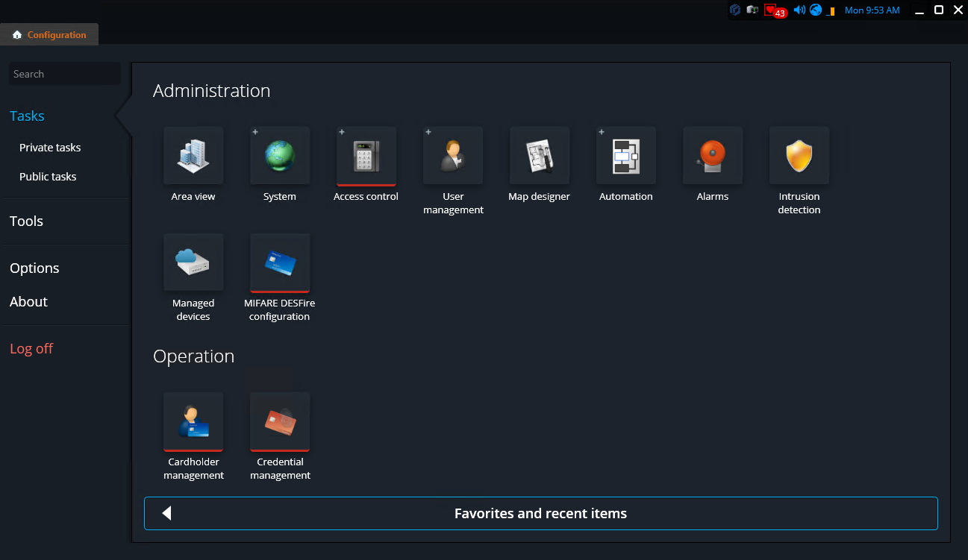Click the Search input field
The width and height of the screenshot is (968, 560).
tap(64, 74)
